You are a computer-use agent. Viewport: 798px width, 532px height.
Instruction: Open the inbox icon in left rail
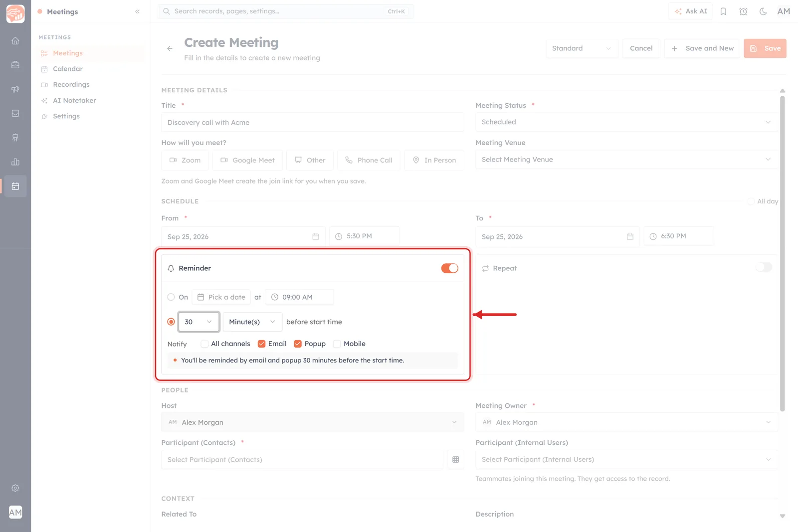pos(15,114)
